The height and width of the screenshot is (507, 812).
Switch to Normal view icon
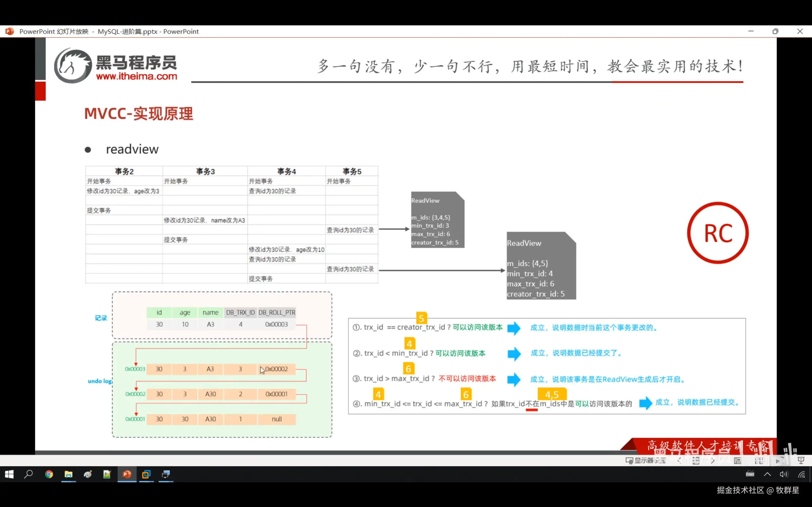click(x=737, y=460)
